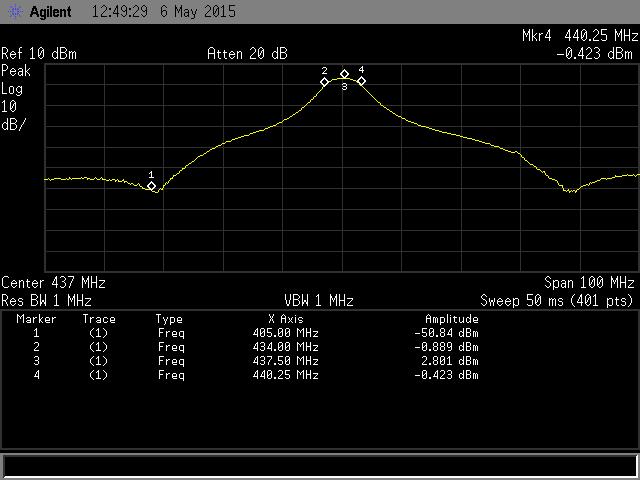Select marker table row 2 at 434.00 MHz
The height and width of the screenshot is (480, 640).
click(285, 347)
